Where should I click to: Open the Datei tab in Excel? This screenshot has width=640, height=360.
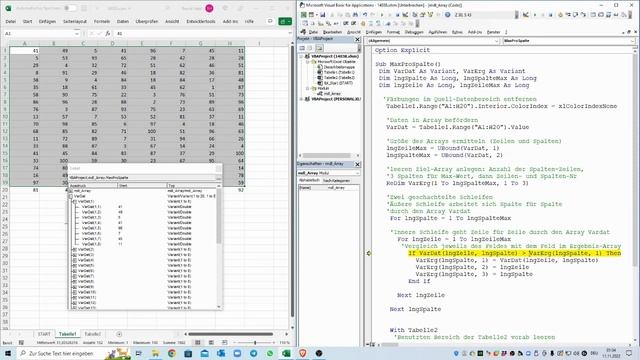(11, 21)
